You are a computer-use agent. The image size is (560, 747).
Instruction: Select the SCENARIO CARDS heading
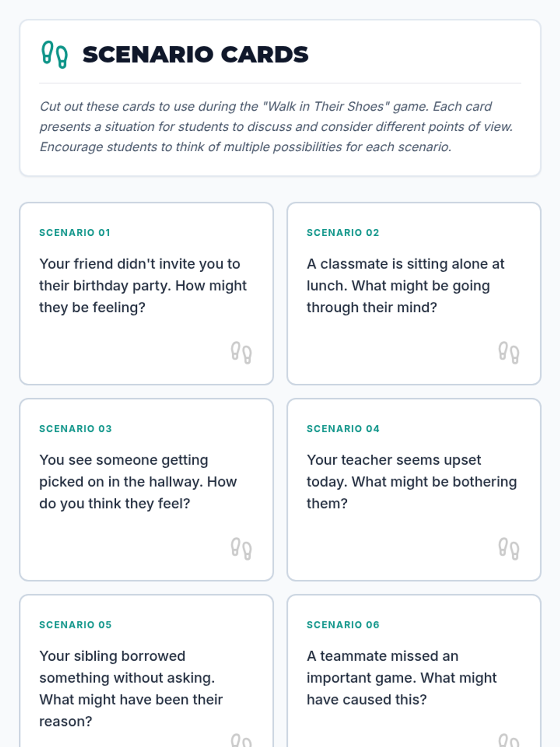coord(196,55)
